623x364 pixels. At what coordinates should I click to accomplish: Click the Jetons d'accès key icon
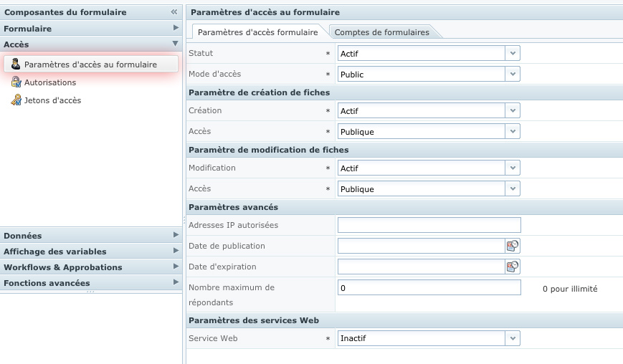tap(16, 100)
